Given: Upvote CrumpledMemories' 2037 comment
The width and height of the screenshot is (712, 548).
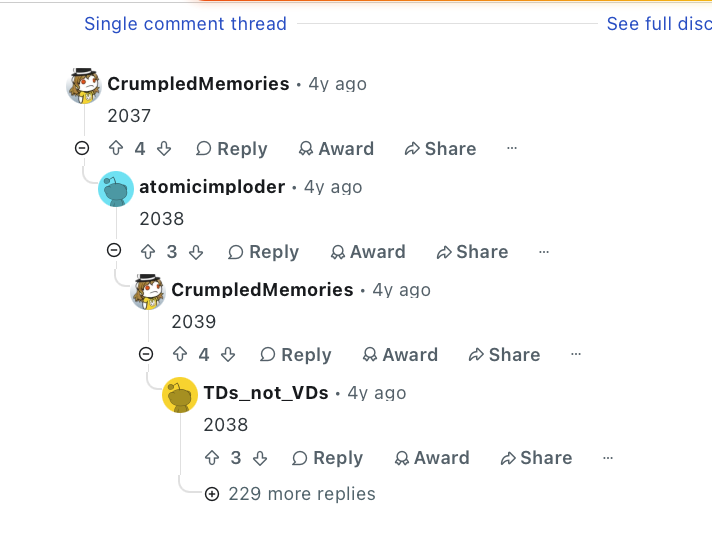Looking at the screenshot, I should [116, 148].
